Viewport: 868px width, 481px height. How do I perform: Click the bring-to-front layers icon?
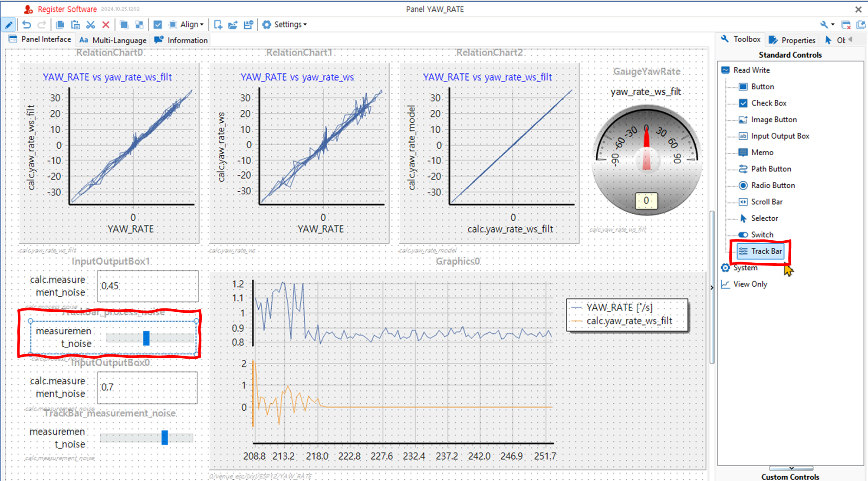coord(124,25)
